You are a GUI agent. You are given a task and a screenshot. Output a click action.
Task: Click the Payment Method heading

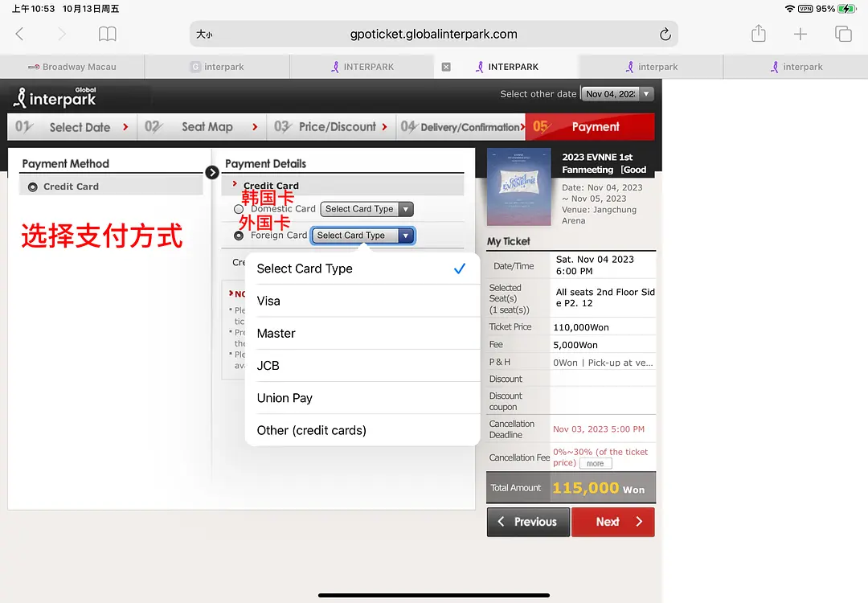point(65,164)
